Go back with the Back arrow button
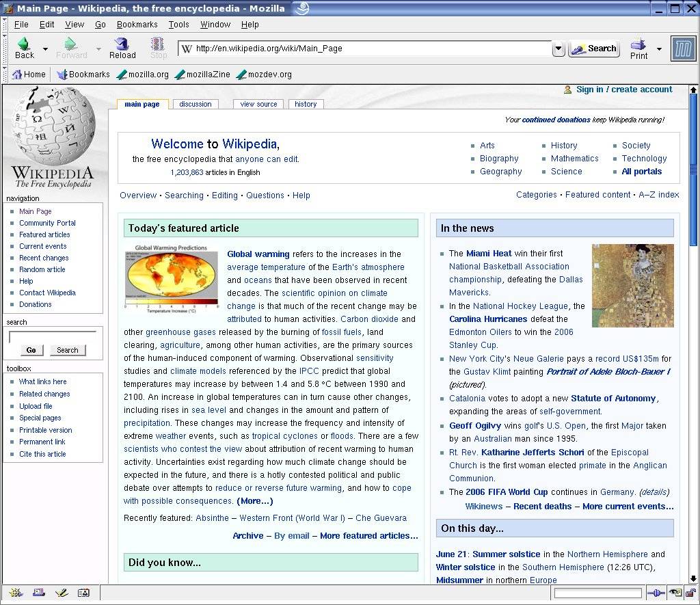The image size is (700, 605). (24, 48)
